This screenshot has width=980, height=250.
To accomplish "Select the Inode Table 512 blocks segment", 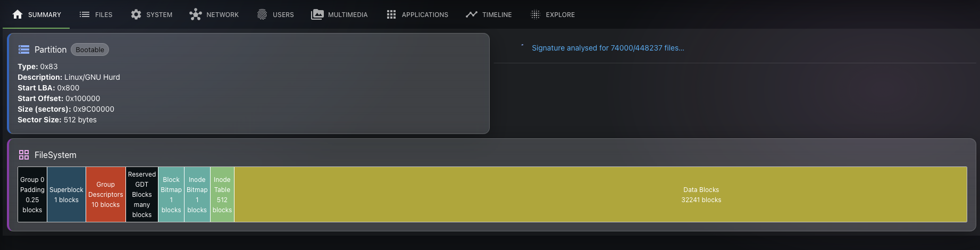I will 222,195.
